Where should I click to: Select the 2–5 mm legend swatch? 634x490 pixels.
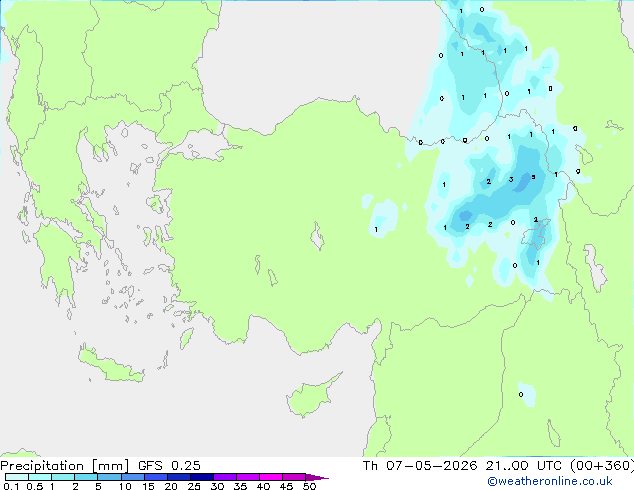click(x=86, y=477)
